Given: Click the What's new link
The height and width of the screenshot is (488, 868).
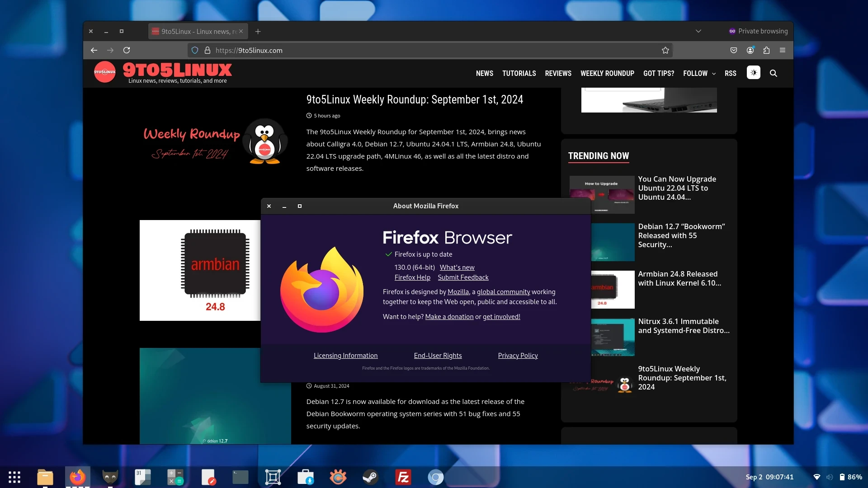Looking at the screenshot, I should point(457,267).
